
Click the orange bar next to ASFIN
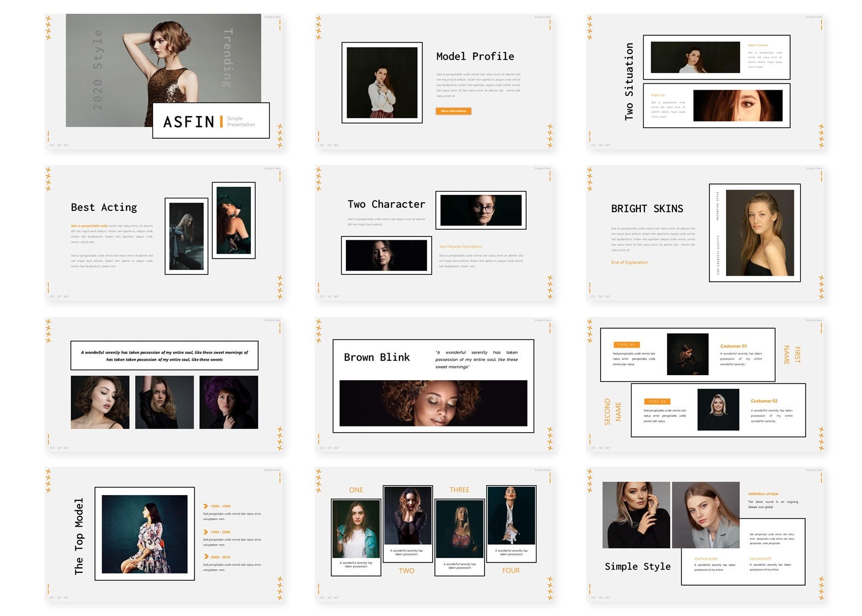click(x=221, y=122)
